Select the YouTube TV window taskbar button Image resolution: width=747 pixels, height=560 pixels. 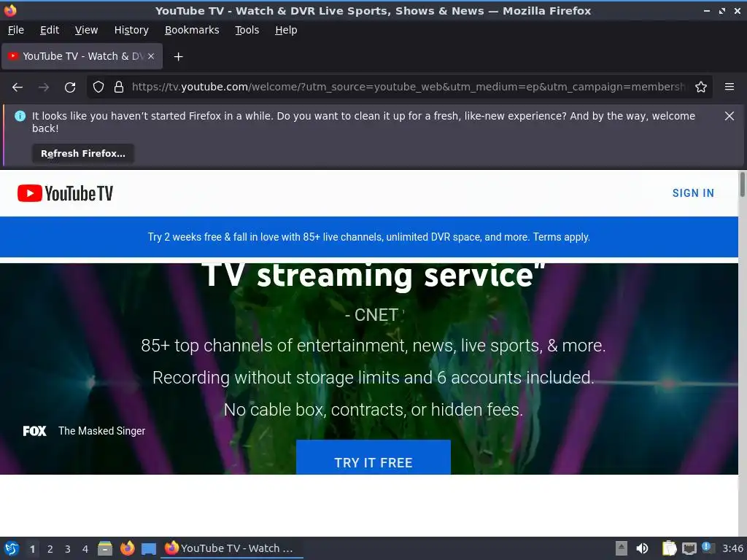(233, 548)
